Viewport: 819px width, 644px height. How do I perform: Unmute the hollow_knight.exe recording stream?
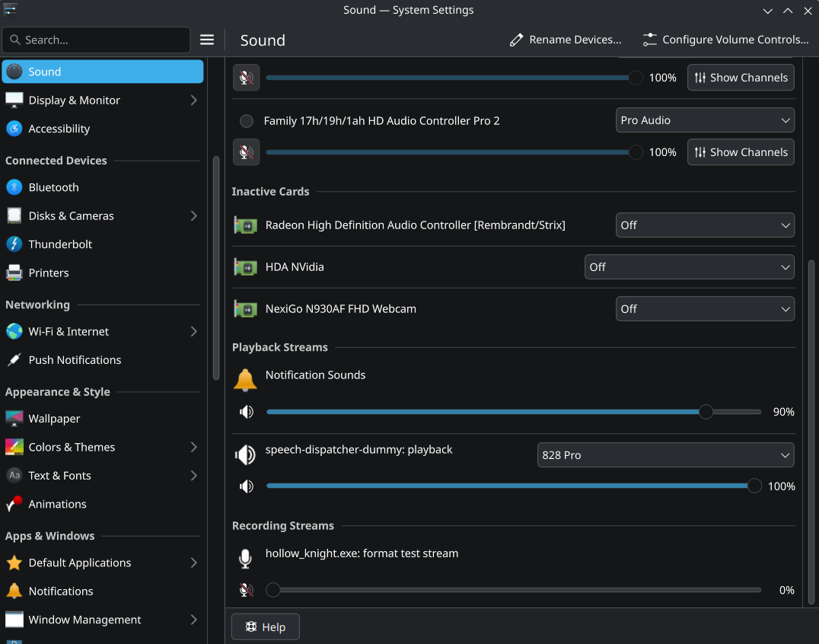(246, 590)
